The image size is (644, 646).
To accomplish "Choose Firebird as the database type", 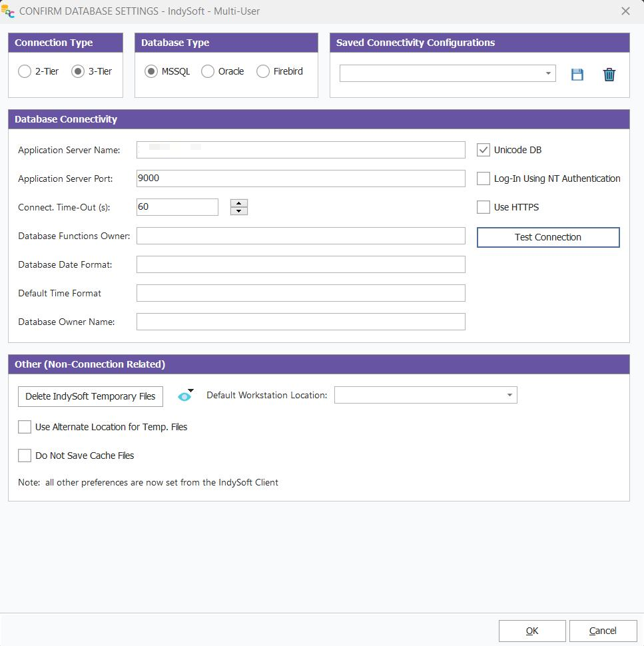I will point(263,71).
